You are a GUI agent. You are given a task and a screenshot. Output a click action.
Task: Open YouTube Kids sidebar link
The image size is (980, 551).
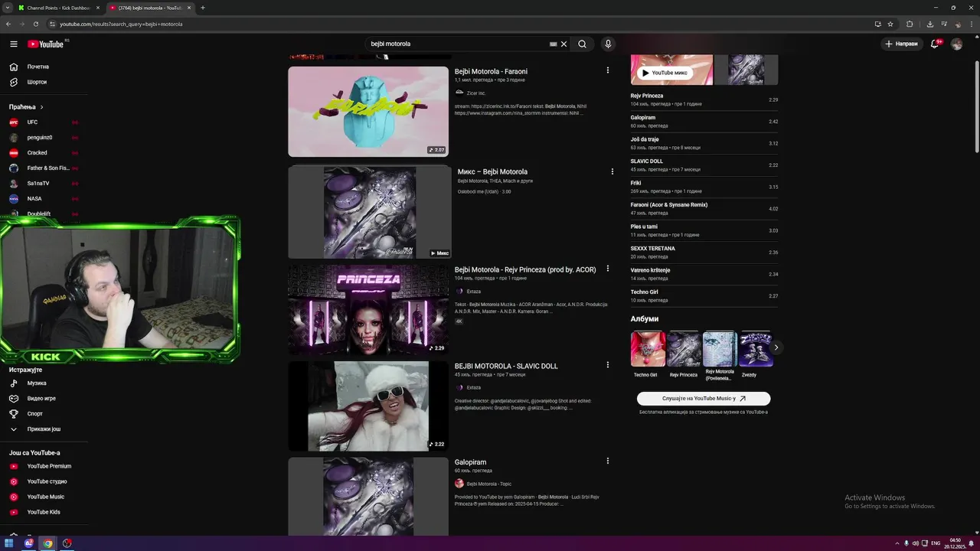(x=44, y=512)
